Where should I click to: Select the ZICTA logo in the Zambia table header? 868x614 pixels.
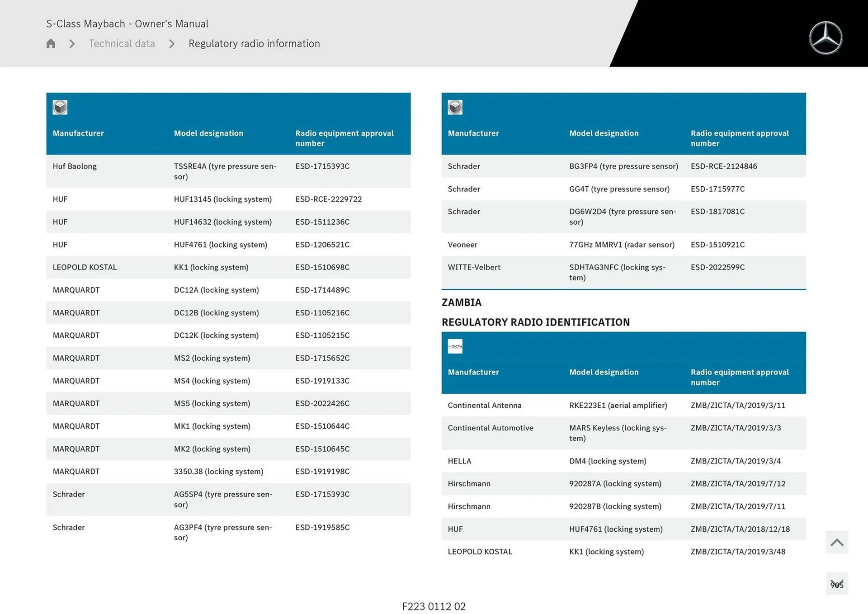[455, 346]
